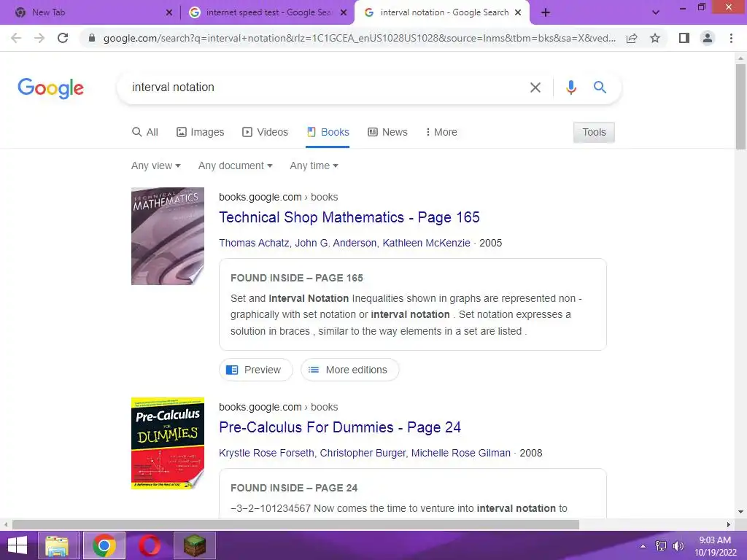Expand the Any document filter
The width and height of the screenshot is (747, 560).
(236, 166)
